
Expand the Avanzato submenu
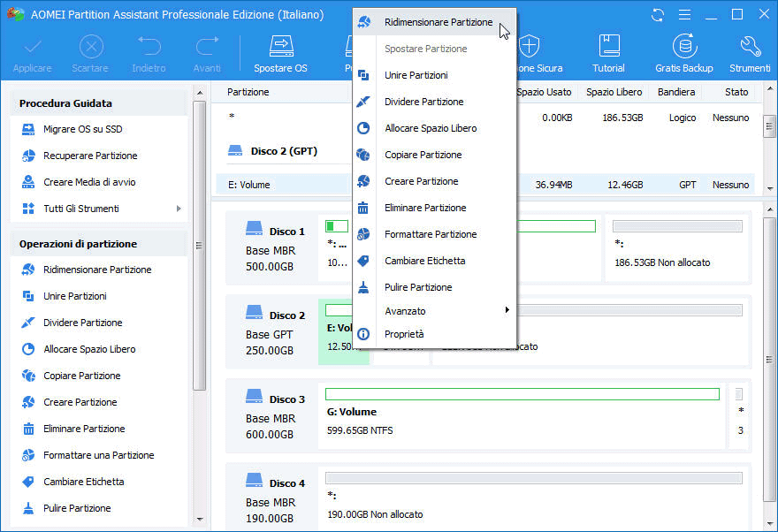(x=434, y=311)
